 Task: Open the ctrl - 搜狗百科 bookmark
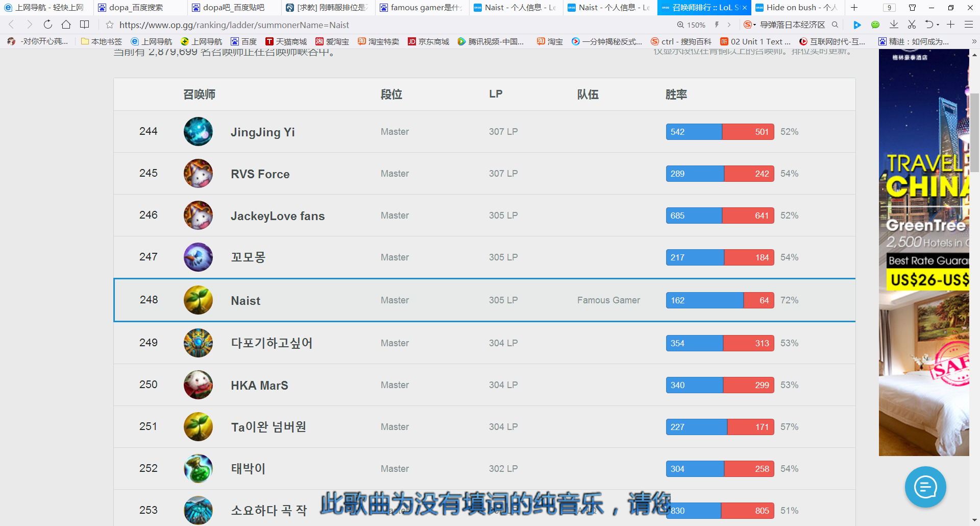(x=681, y=41)
